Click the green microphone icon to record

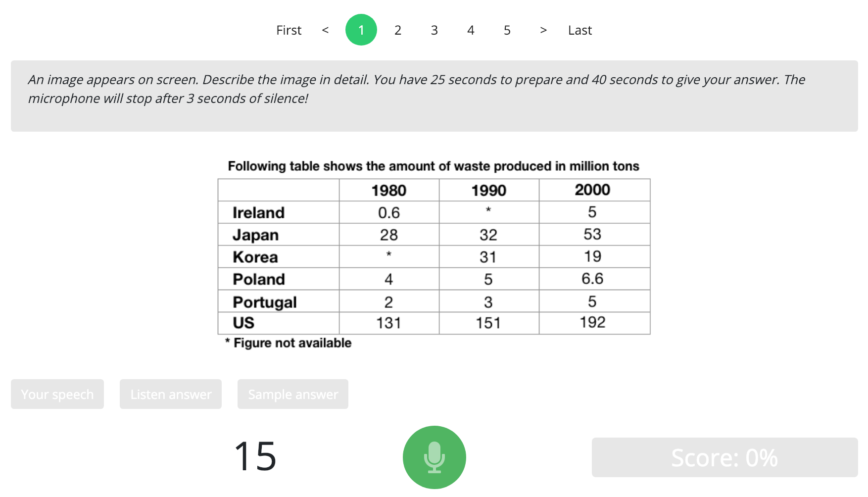point(434,457)
